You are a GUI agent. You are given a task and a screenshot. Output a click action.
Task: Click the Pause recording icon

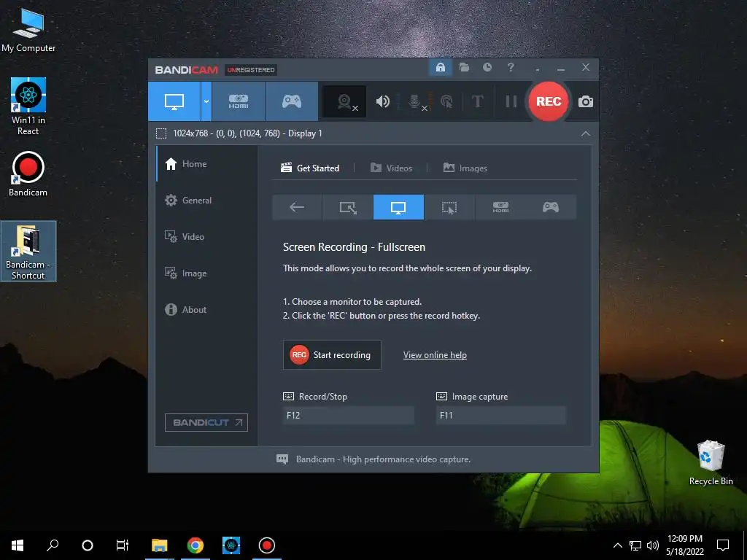click(511, 101)
